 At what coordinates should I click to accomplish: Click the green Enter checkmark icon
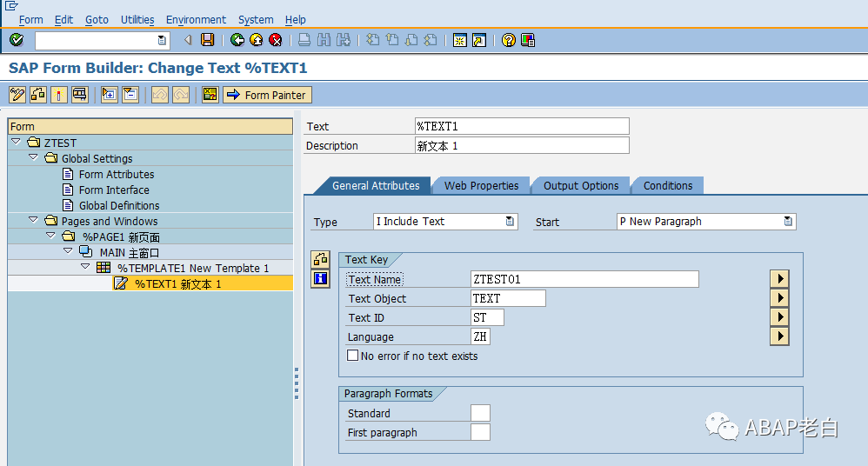[x=17, y=40]
